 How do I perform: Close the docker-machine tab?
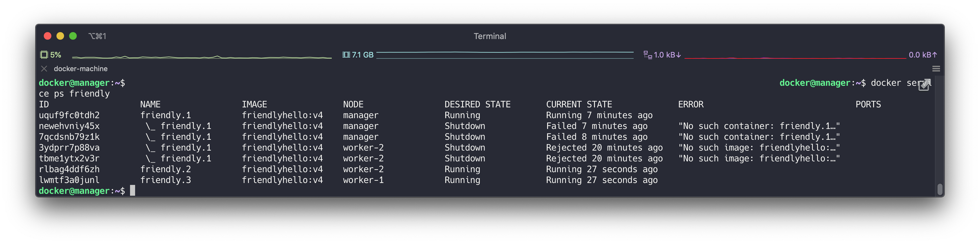coord(44,69)
